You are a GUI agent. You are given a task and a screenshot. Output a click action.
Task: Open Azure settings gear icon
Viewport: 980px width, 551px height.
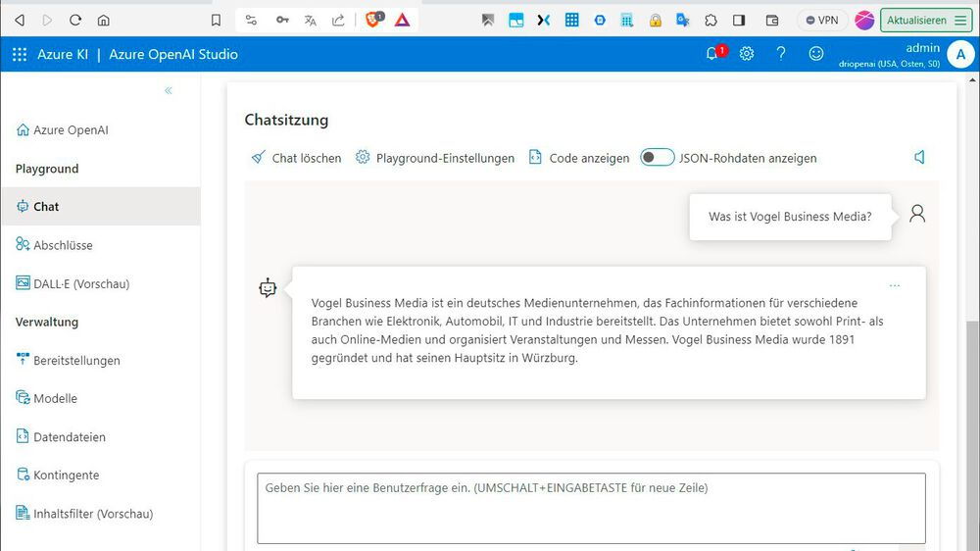pos(746,54)
